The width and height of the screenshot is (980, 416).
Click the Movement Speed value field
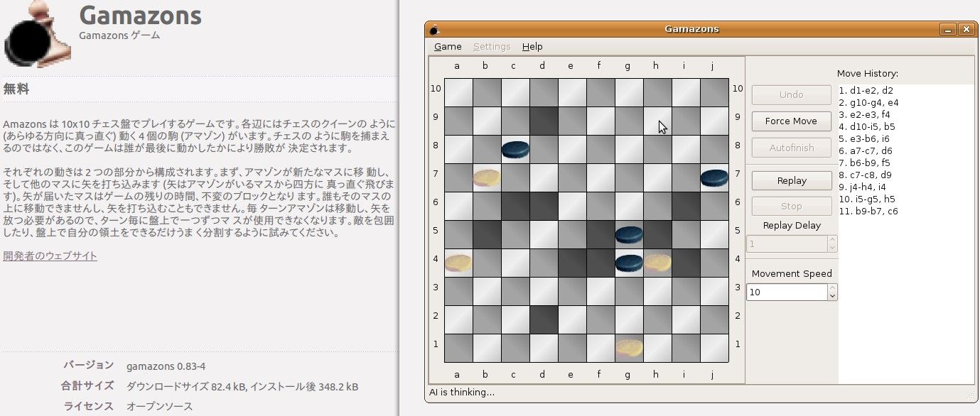coord(787,292)
